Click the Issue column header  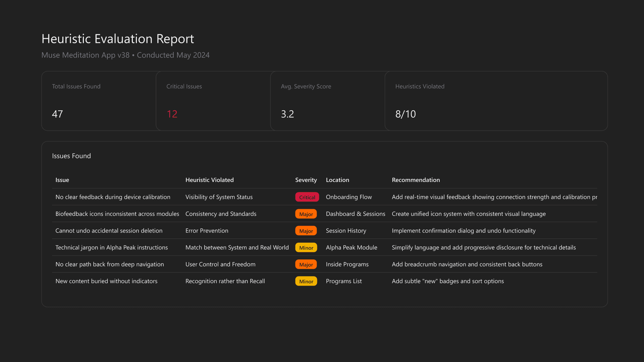[62, 180]
